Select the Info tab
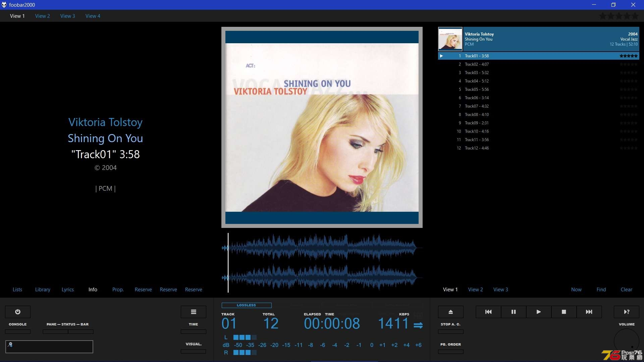This screenshot has height=362, width=644. (93, 290)
